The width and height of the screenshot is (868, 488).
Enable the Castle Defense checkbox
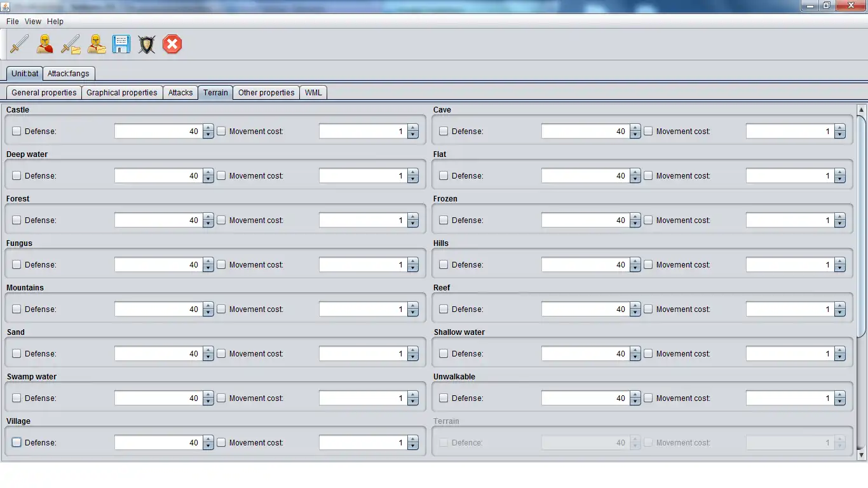(x=17, y=132)
